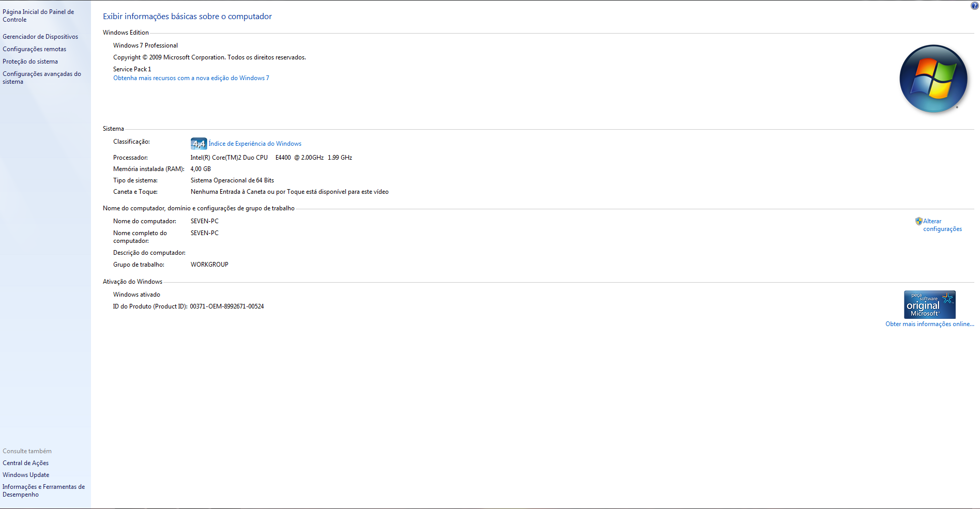The height and width of the screenshot is (509, 980).
Task: Open Windows Update link
Action: click(26, 475)
